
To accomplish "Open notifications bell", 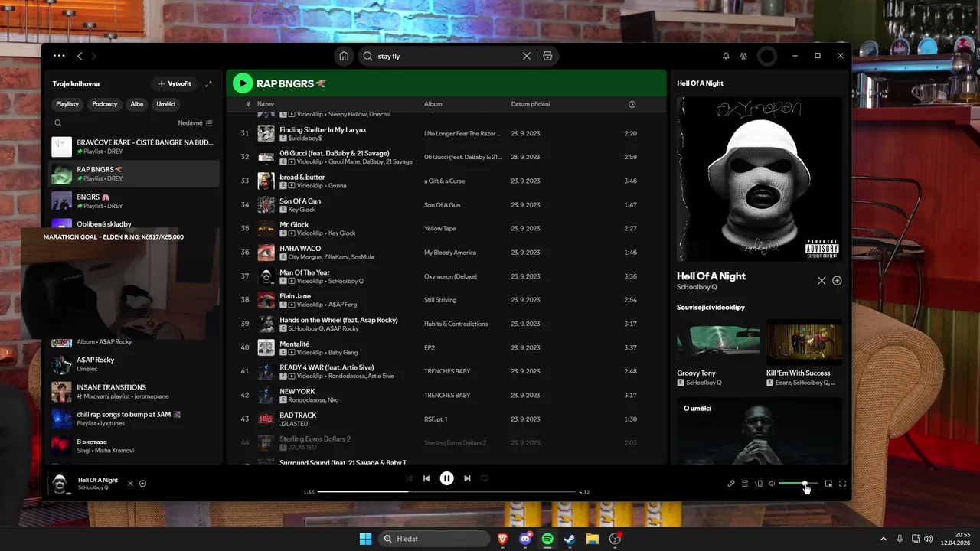I will coord(726,56).
